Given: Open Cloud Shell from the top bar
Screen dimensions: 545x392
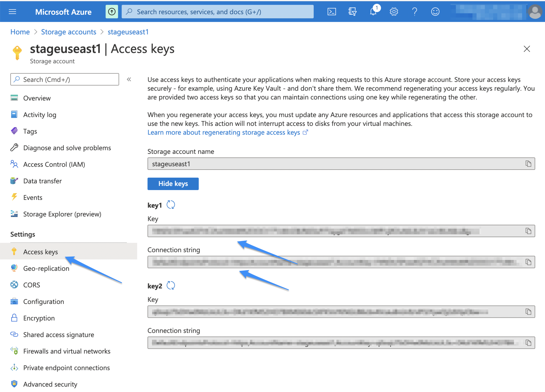Looking at the screenshot, I should pos(332,12).
